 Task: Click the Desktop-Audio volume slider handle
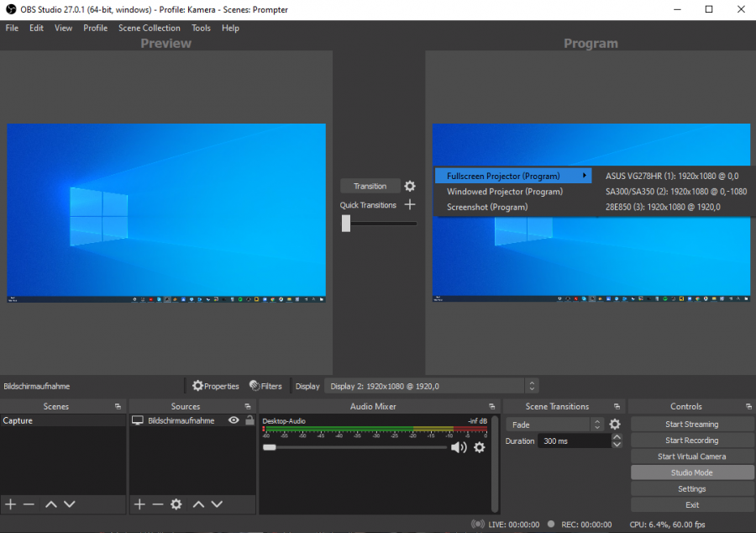(270, 447)
